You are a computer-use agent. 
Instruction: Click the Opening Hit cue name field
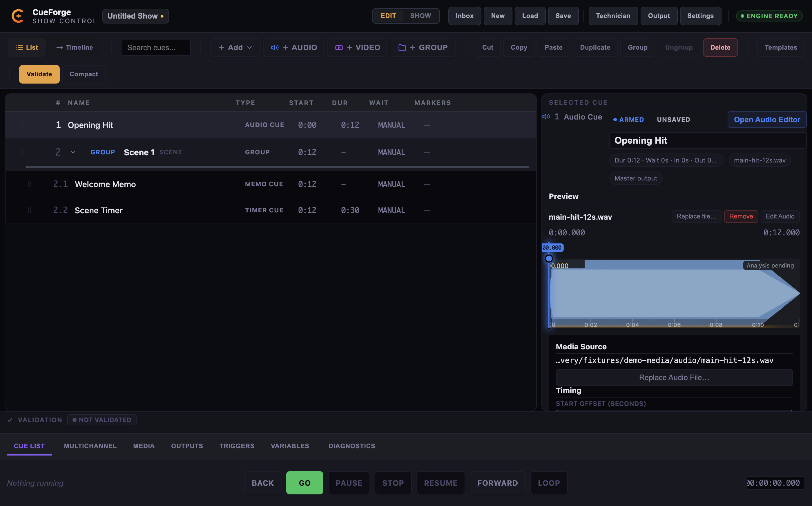click(x=708, y=140)
